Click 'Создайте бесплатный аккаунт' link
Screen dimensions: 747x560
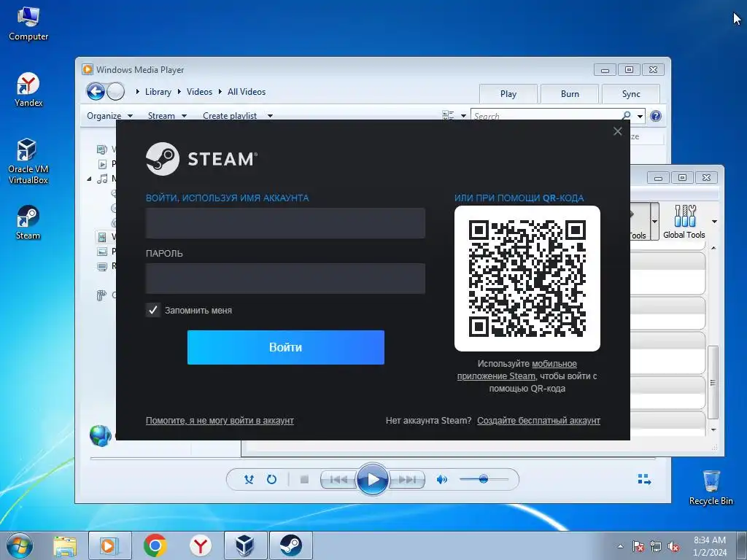click(538, 421)
